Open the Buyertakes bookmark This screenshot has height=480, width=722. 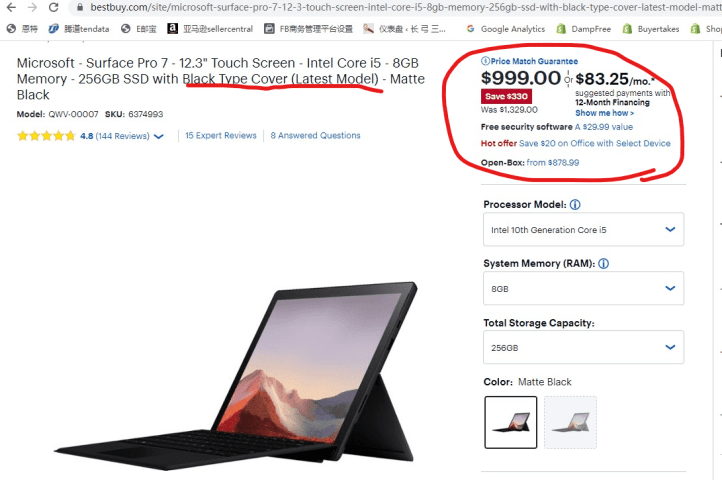[x=651, y=29]
